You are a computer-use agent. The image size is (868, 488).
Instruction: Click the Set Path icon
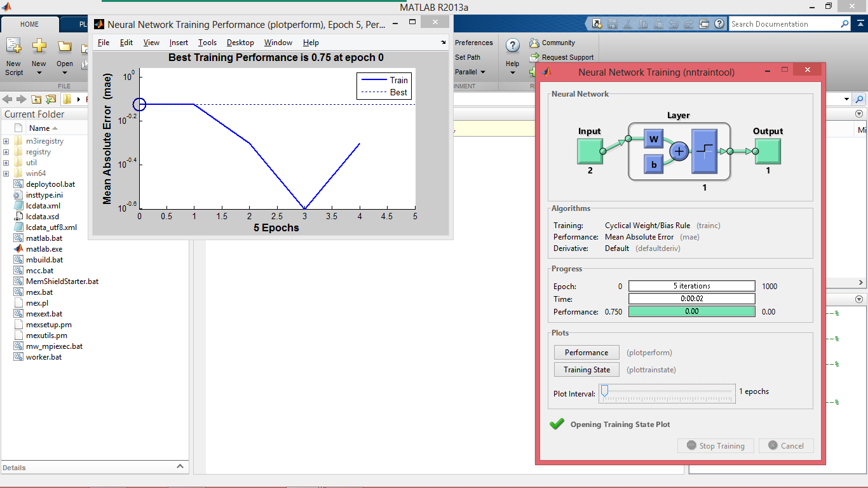click(468, 57)
